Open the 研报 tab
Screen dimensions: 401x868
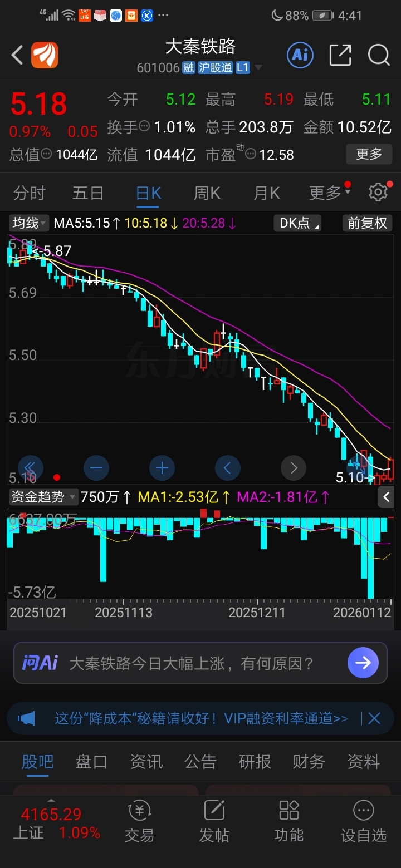[255, 761]
